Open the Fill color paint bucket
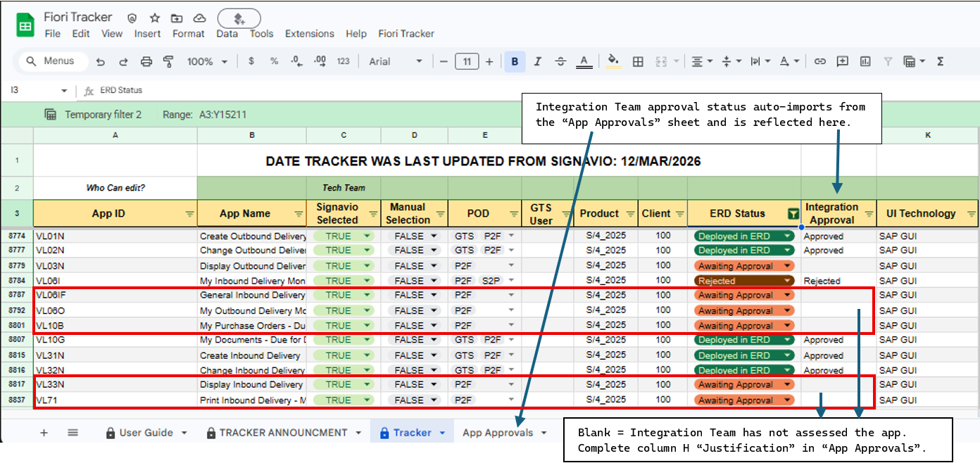 (613, 62)
